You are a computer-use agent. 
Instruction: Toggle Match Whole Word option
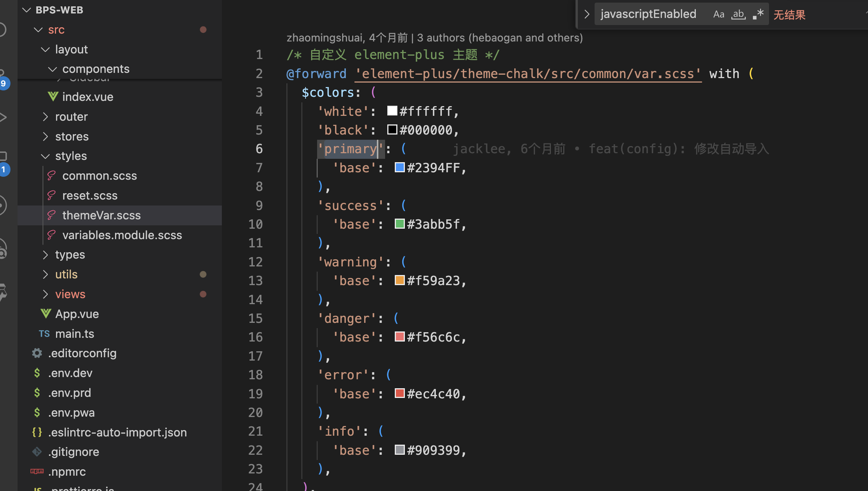[738, 14]
